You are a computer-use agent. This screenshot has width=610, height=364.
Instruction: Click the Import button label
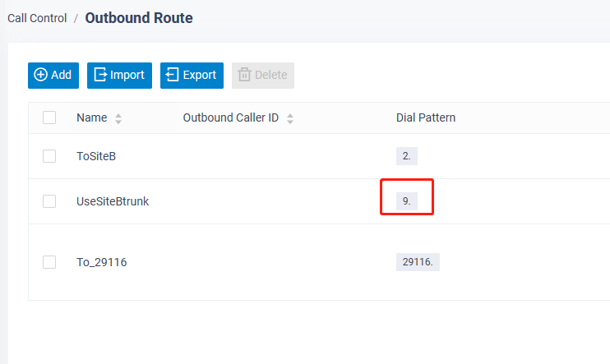(x=127, y=75)
